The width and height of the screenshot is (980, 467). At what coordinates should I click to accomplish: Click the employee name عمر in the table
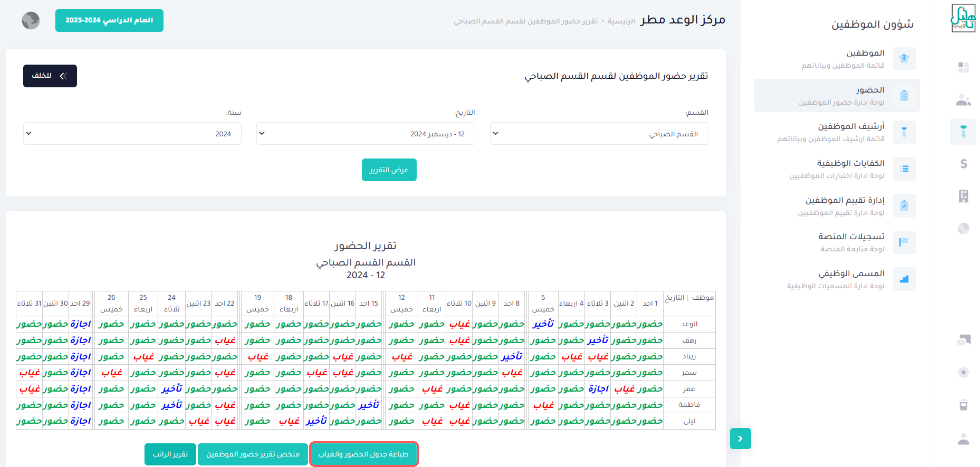[x=689, y=389]
